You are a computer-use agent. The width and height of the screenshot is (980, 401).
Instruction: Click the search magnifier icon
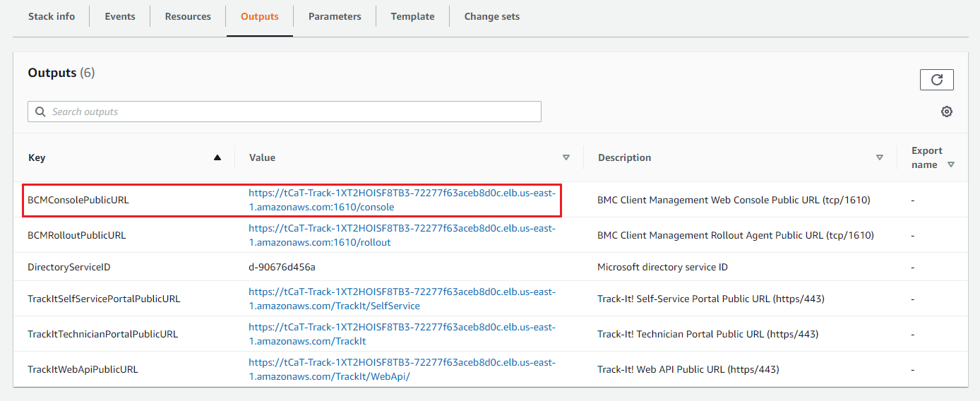click(40, 112)
